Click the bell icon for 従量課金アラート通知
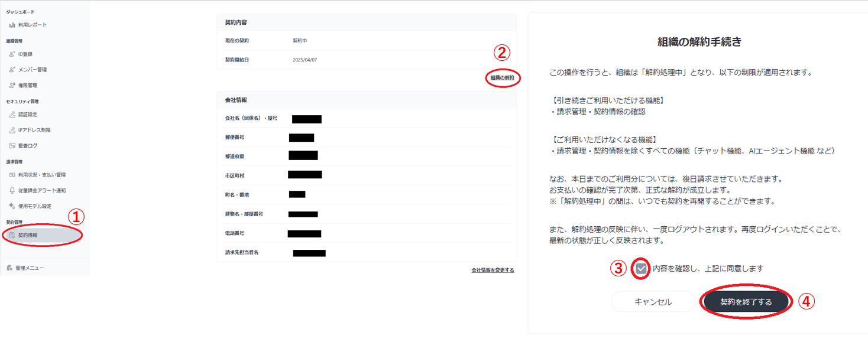Screen dimensions: 868x339 point(12,190)
